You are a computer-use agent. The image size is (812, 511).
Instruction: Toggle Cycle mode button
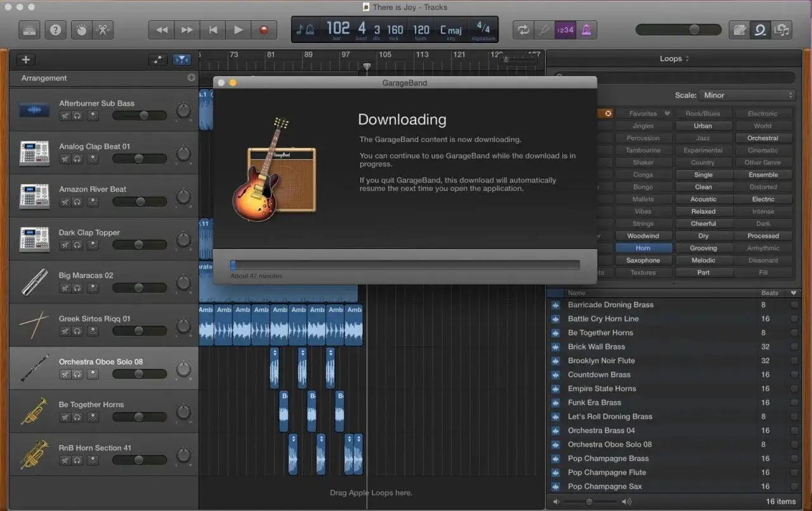click(523, 29)
